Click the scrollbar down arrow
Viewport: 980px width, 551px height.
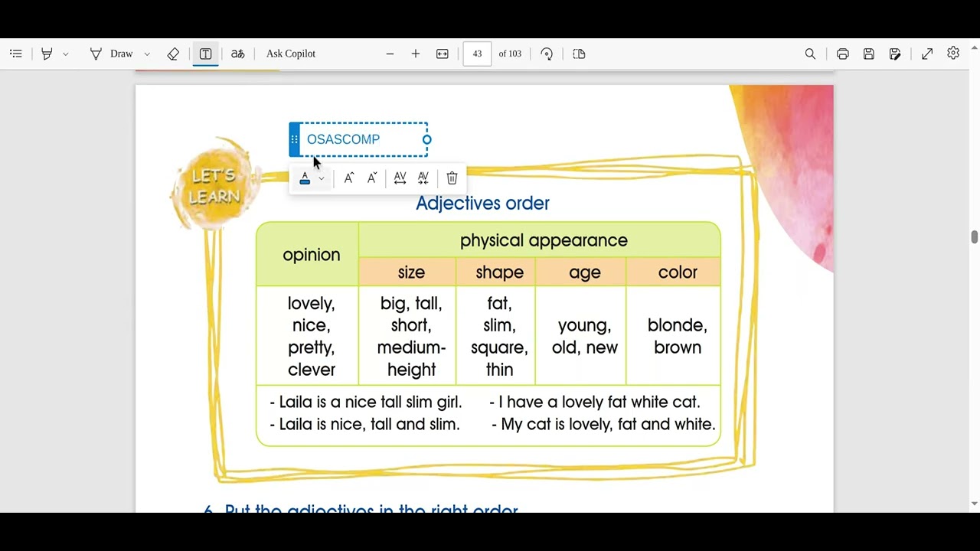[x=974, y=504]
